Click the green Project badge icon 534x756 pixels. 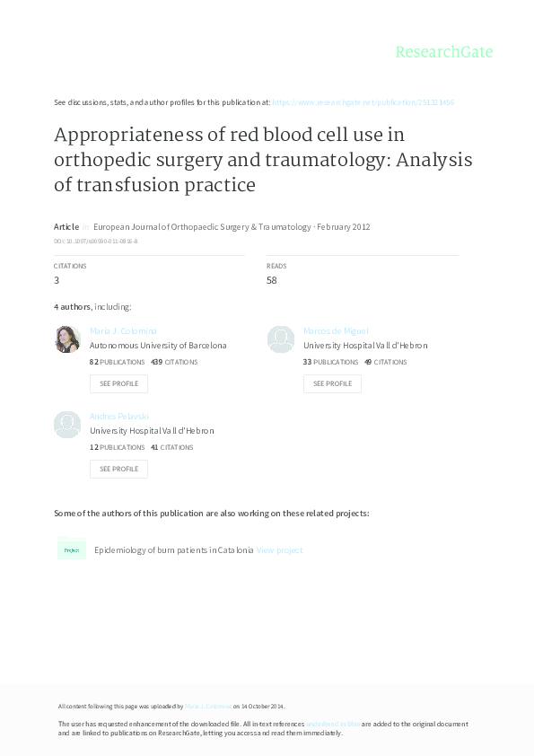click(x=71, y=549)
